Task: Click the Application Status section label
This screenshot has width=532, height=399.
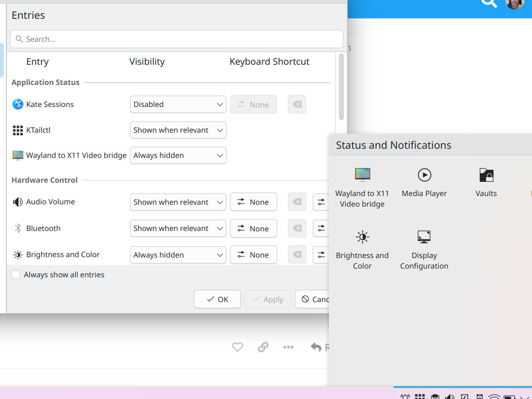Action: tap(45, 83)
